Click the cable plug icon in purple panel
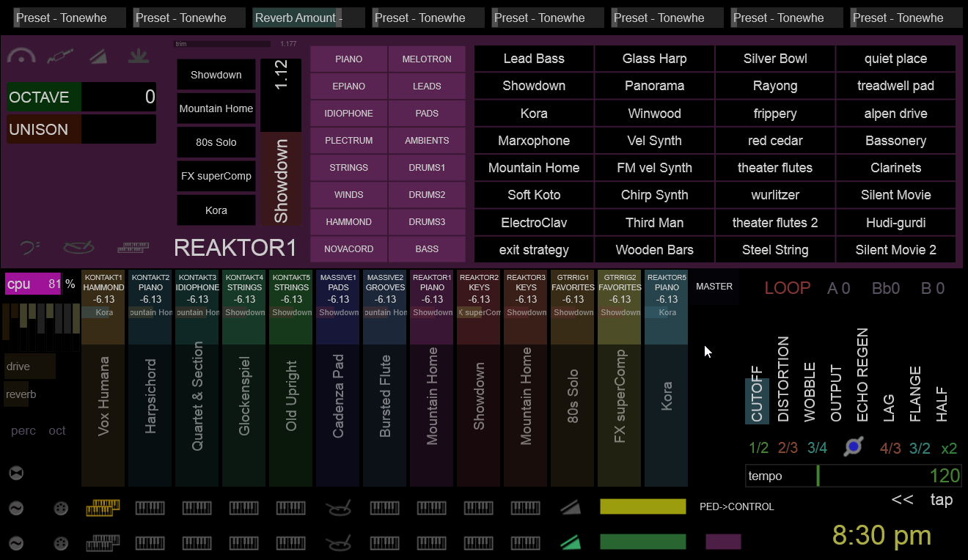 pyautogui.click(x=60, y=56)
